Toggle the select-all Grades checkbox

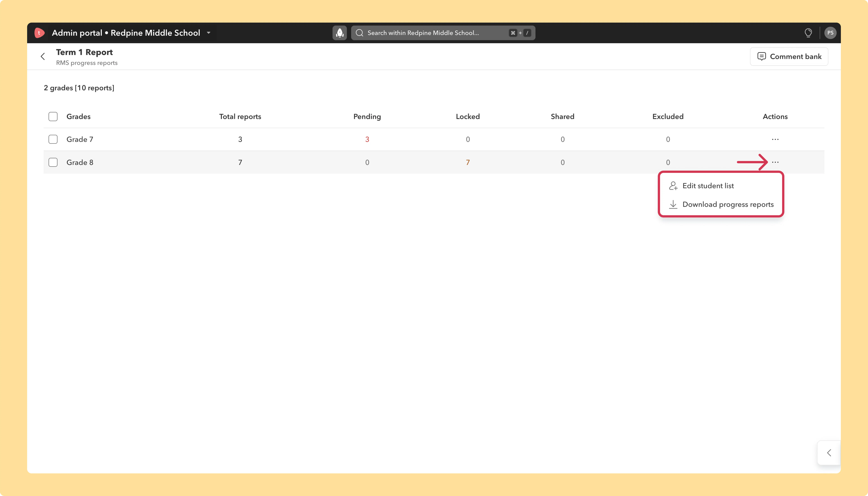(x=53, y=117)
